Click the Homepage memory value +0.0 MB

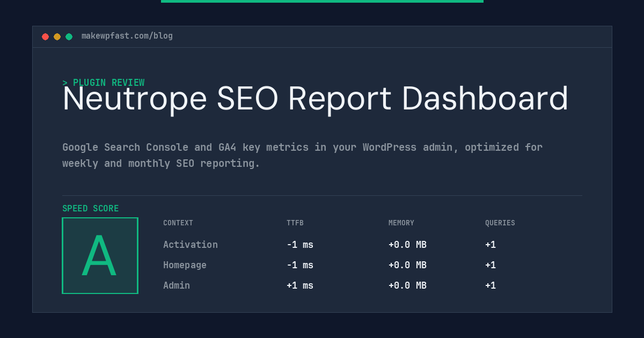[407, 265]
